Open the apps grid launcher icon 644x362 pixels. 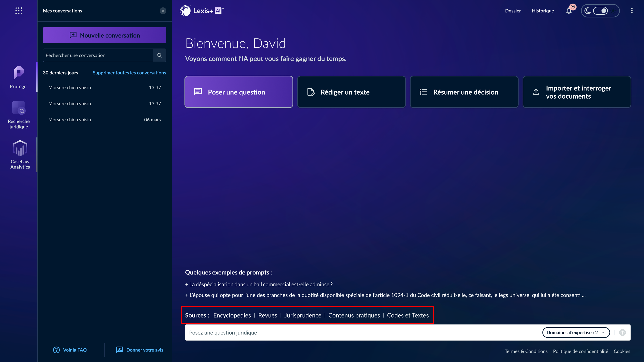(x=19, y=11)
